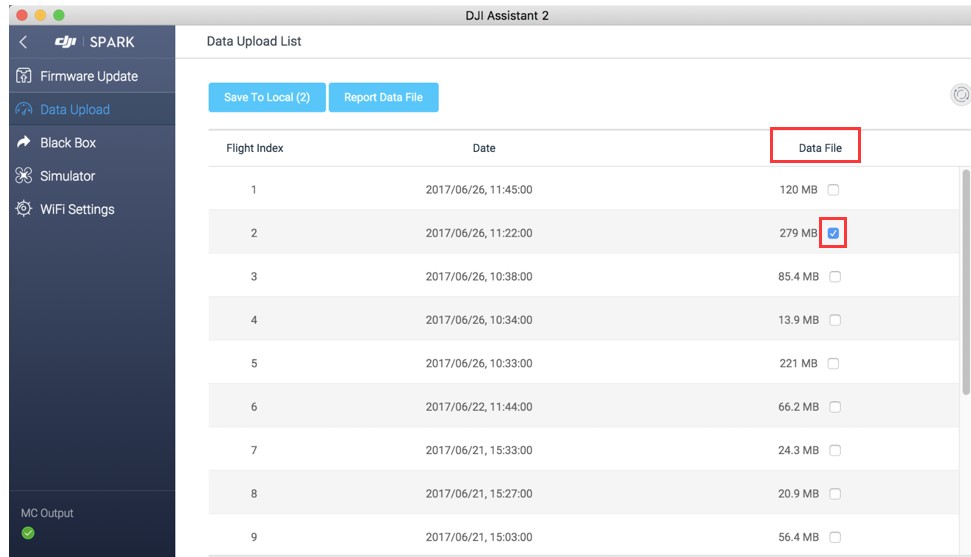
Task: Click the Flight Index column header
Action: click(x=255, y=148)
